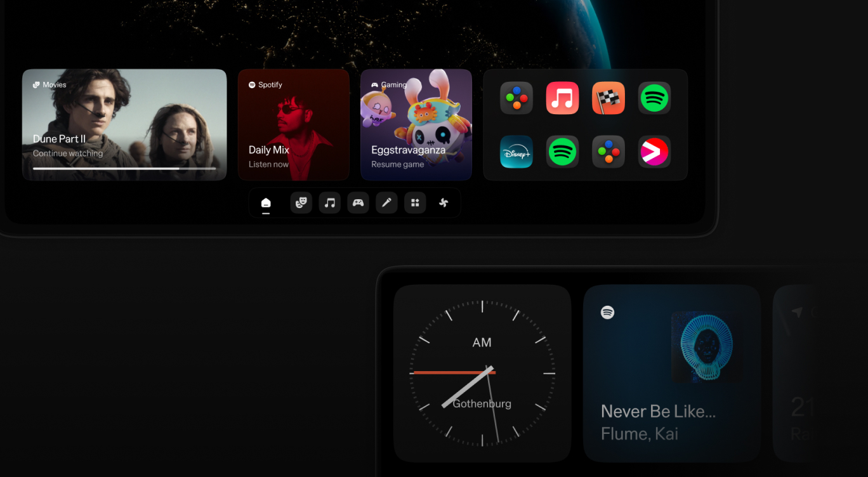This screenshot has height=477, width=868.
Task: Open the Gothenburg clock widget
Action: tap(482, 373)
